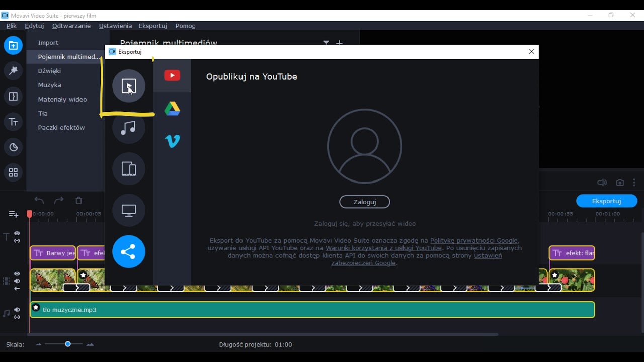
Task: Select the Vimeo upload service
Action: (172, 141)
